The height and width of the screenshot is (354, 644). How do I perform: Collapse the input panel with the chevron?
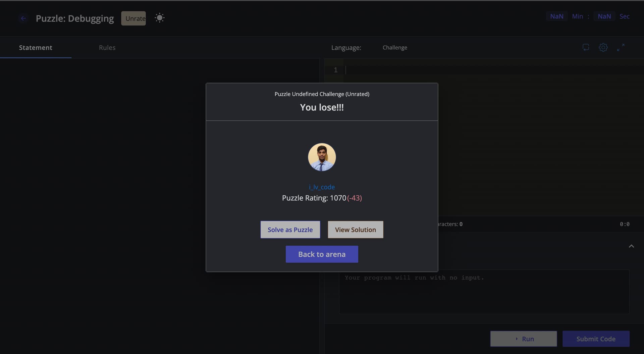[631, 246]
